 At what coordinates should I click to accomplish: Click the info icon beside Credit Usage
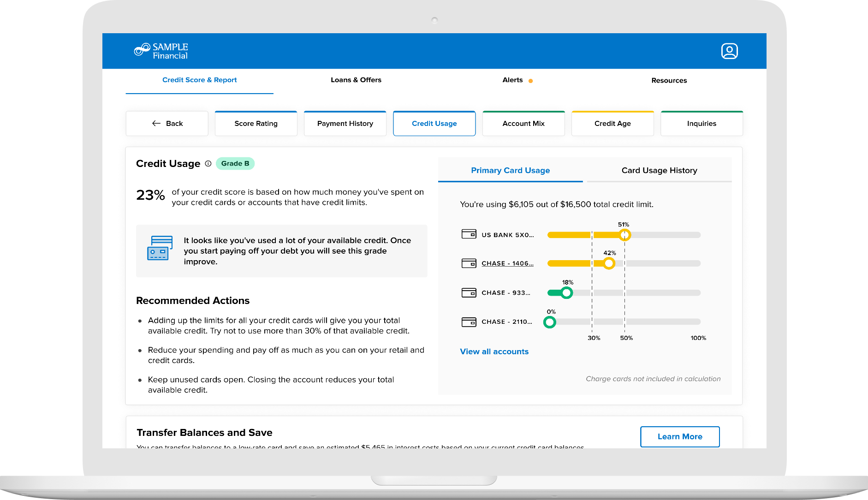[x=208, y=164]
